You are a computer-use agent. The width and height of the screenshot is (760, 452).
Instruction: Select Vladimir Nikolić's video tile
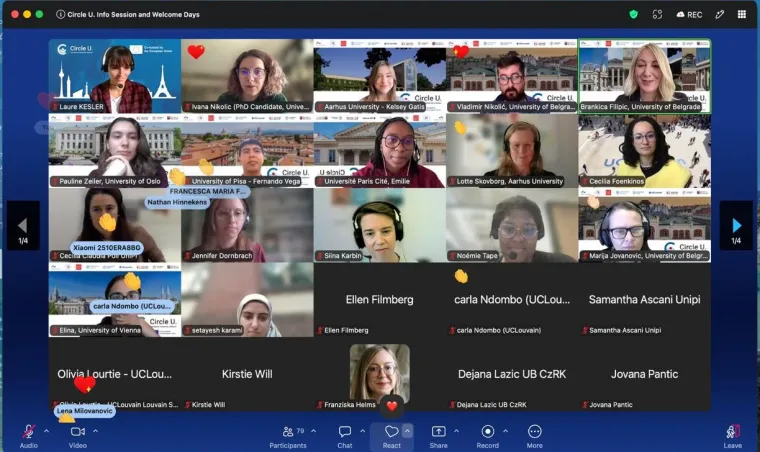coord(512,76)
